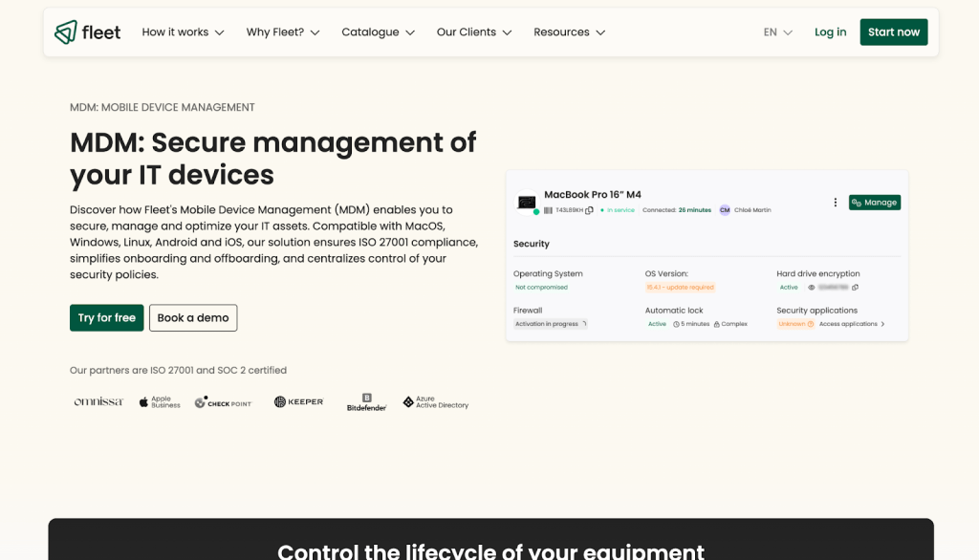
Task: Reveal the hidden hard drive encryption key
Action: click(811, 287)
